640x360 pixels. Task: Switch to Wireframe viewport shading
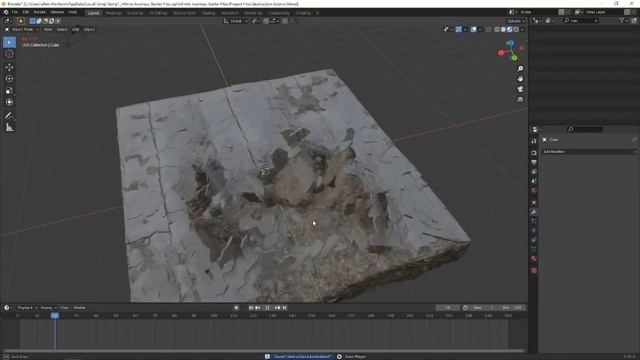[x=497, y=29]
